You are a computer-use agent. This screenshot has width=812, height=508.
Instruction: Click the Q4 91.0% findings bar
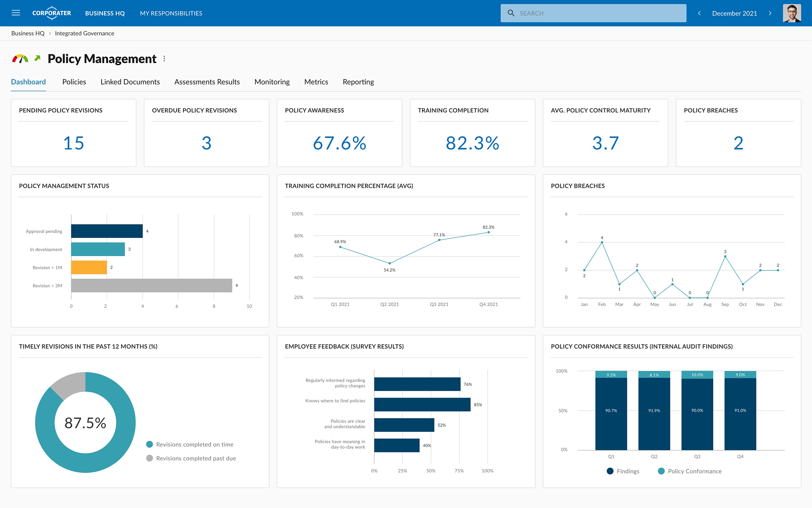pos(740,414)
